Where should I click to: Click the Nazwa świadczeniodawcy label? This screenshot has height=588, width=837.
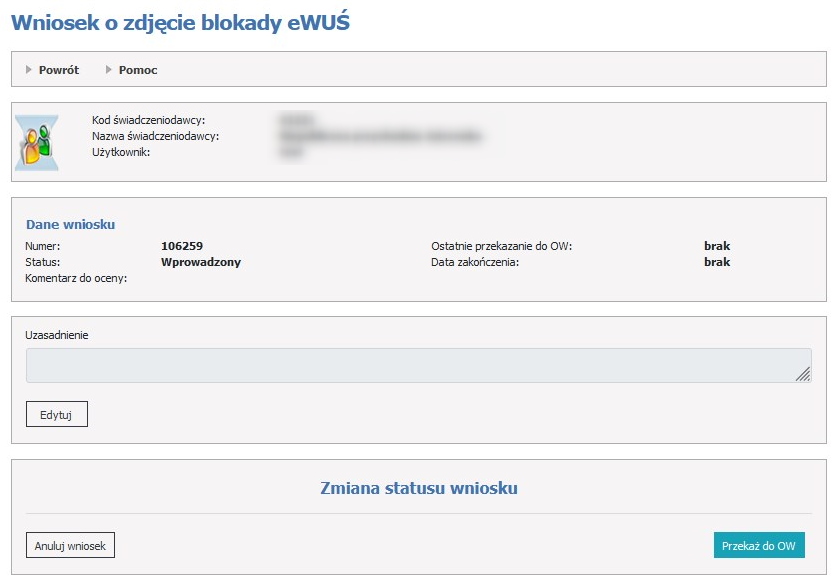coord(155,136)
